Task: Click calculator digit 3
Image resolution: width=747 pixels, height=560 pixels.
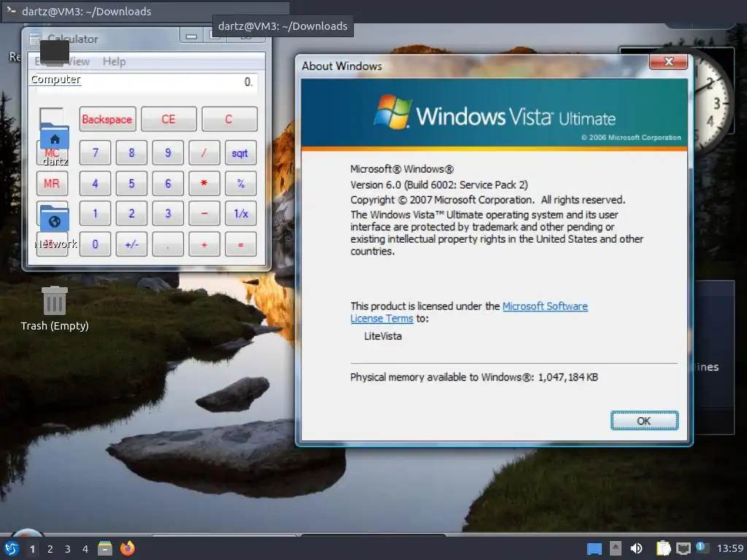Action: pyautogui.click(x=168, y=214)
